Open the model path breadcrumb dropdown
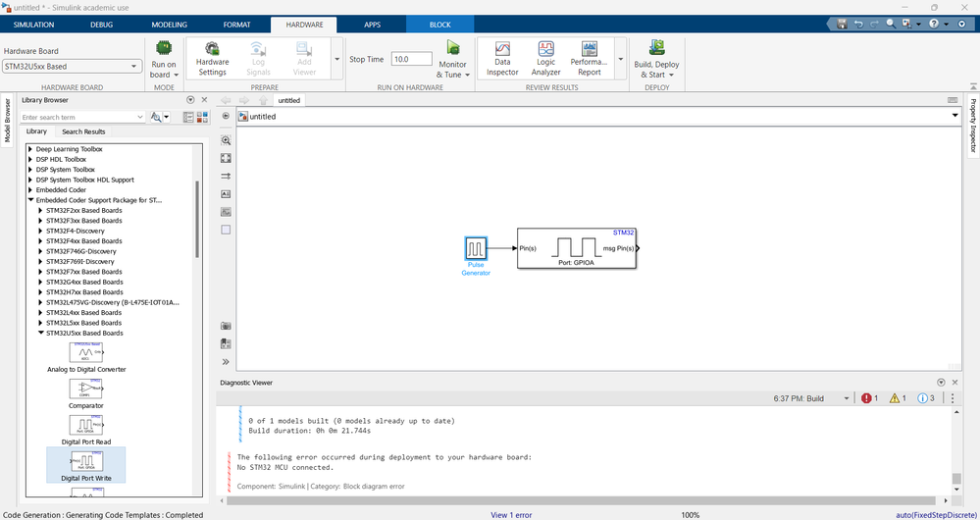980x520 pixels. 954,116
